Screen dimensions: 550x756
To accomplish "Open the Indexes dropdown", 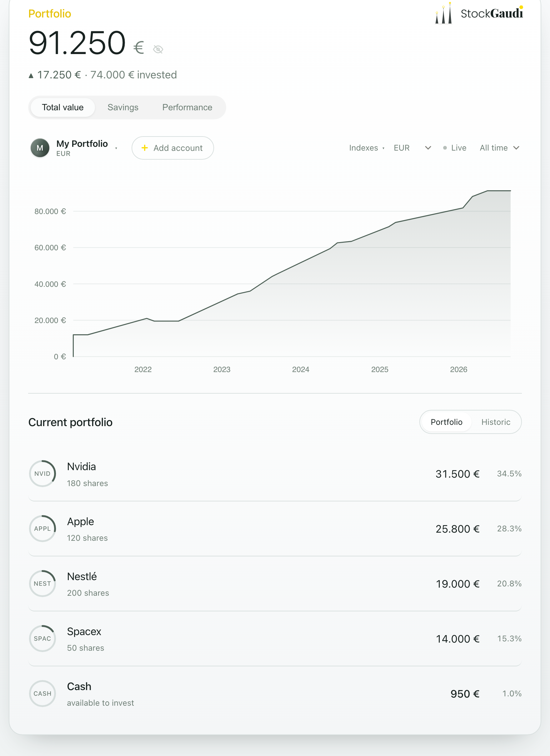I will tap(367, 148).
